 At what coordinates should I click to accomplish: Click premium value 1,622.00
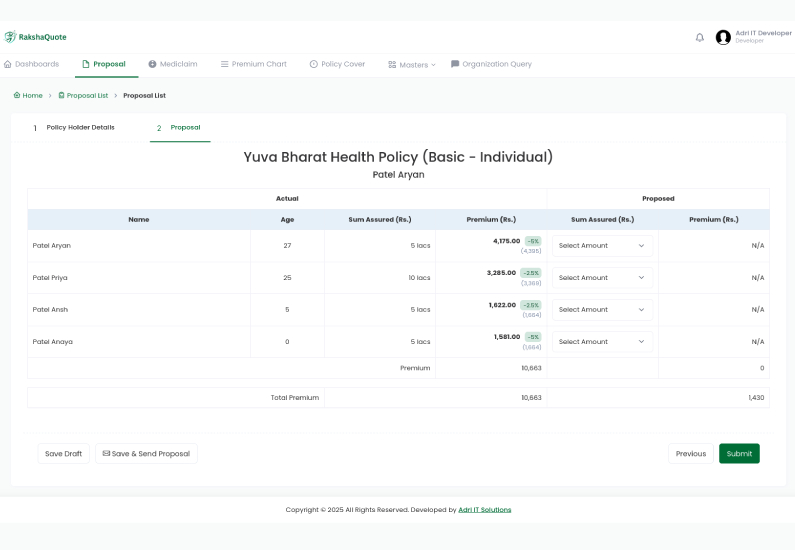(x=502, y=305)
